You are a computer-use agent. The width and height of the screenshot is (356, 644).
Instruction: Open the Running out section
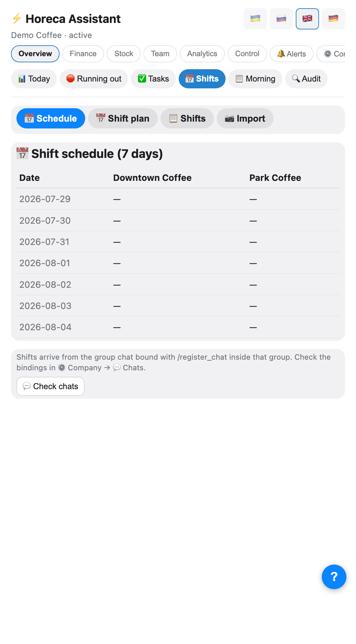(x=94, y=79)
